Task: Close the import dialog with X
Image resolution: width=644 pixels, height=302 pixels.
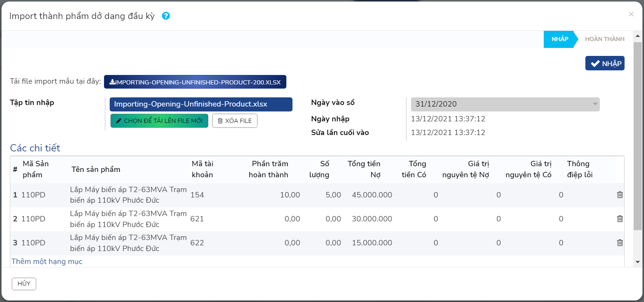Action: pos(631,14)
